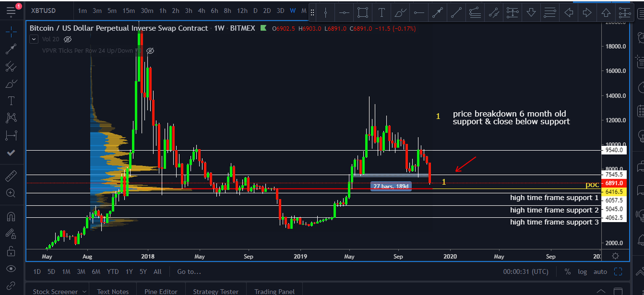This screenshot has width=644, height=295.
Task: Select Fib retracement tool in floating toolbar
Action: click(474, 12)
